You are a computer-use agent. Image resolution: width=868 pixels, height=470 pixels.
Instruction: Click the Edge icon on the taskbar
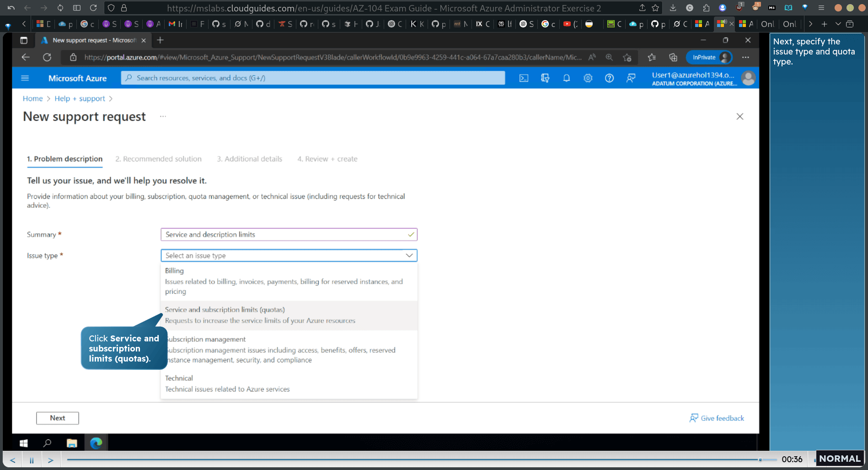pyautogui.click(x=96, y=443)
